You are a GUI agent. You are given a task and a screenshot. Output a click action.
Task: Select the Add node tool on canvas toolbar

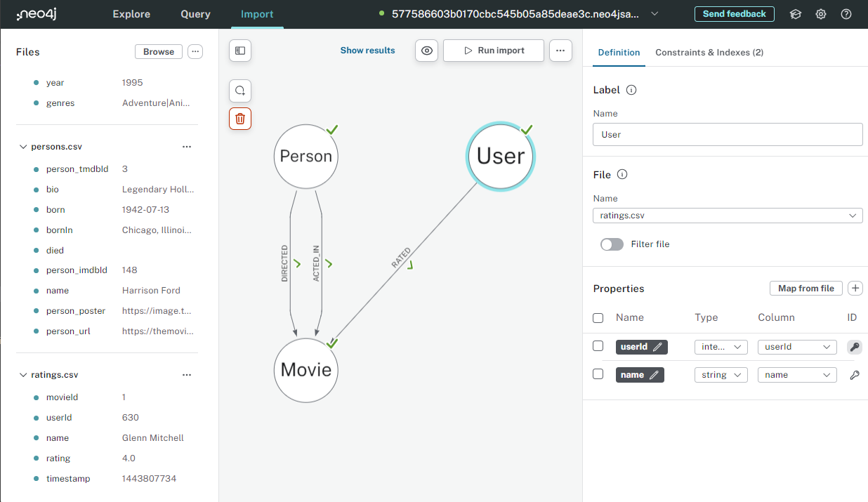click(x=239, y=91)
